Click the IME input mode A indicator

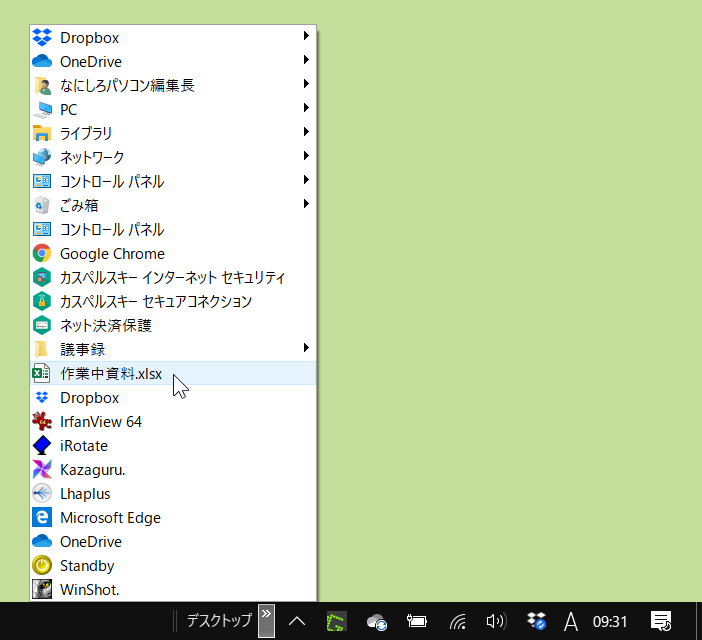(x=570, y=622)
